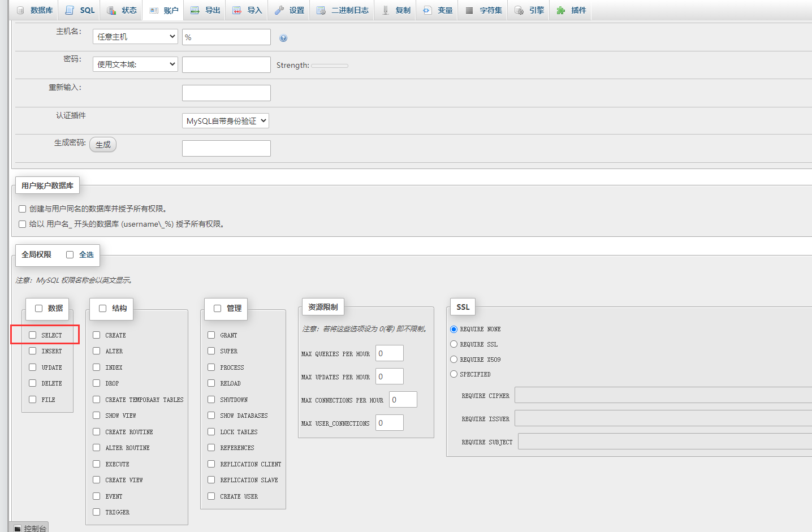Click MAX USER_CONNECTIONS field
The width and height of the screenshot is (812, 532).
pyautogui.click(x=390, y=423)
